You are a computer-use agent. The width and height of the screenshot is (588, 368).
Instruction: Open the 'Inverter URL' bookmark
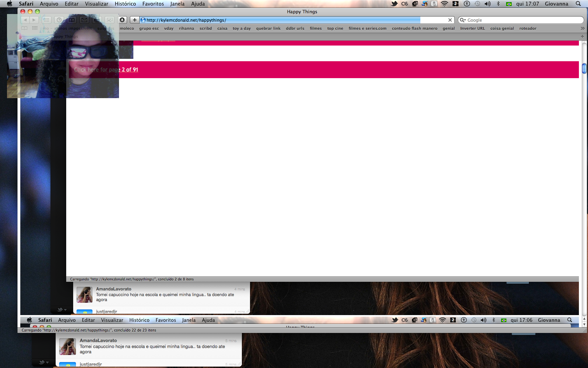pos(472,28)
